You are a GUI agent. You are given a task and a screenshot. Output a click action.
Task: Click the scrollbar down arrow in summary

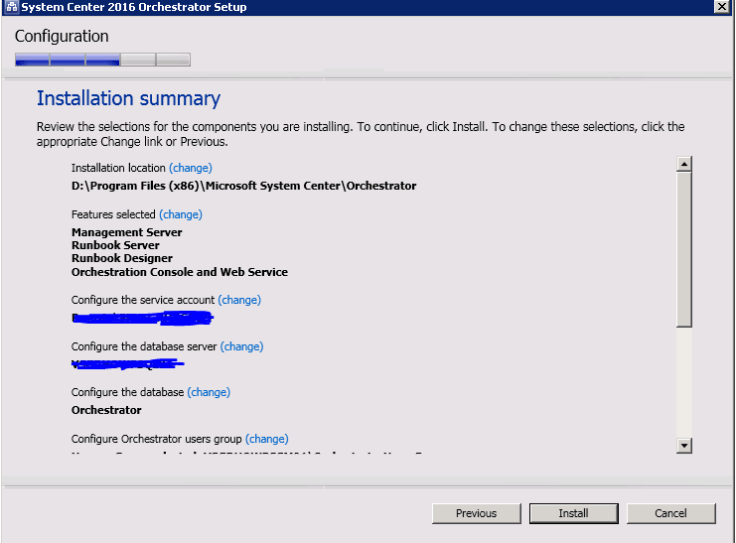point(685,446)
